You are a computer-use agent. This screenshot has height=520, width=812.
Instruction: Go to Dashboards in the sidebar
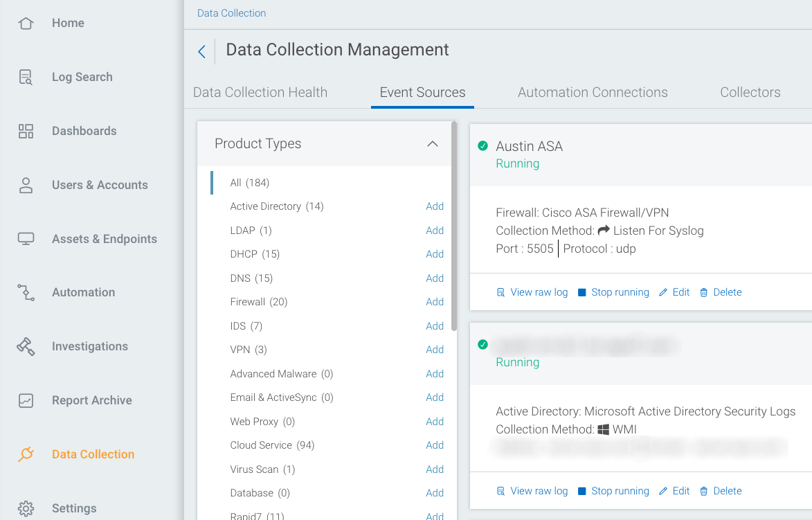pos(84,131)
